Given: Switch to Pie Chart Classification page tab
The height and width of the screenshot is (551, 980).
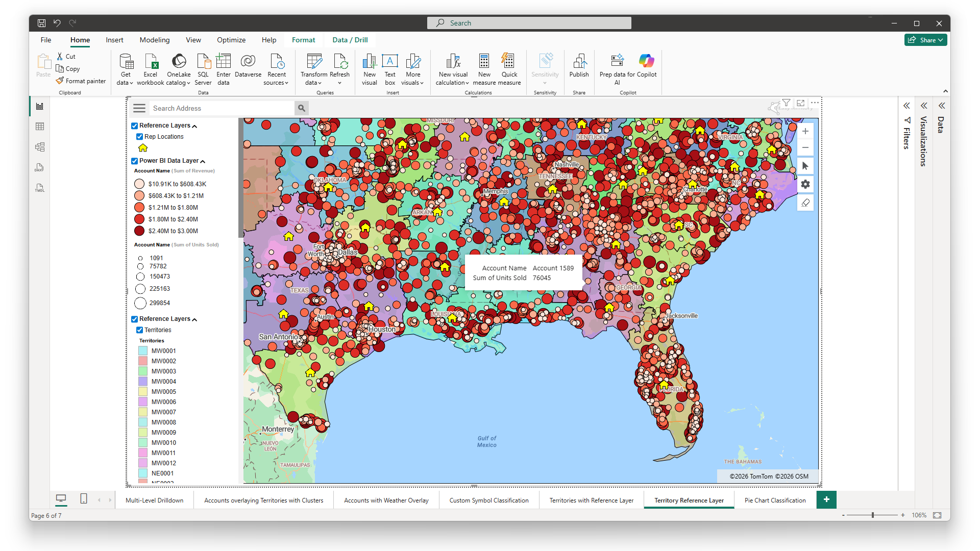Looking at the screenshot, I should tap(775, 500).
